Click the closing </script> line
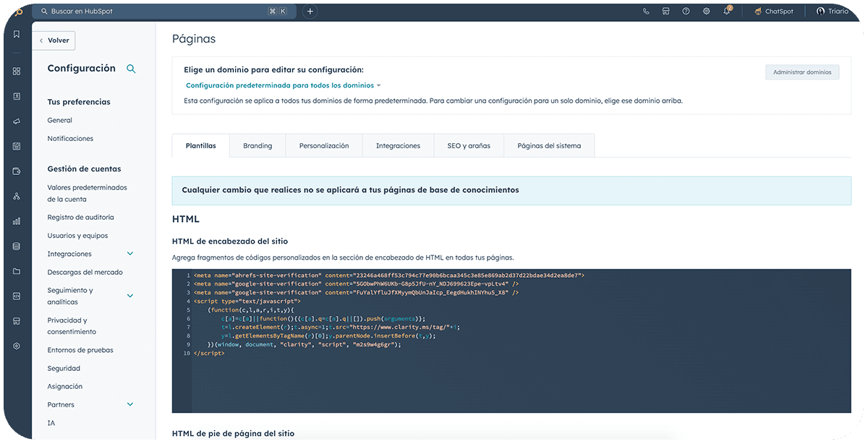Screen dimensions: 868x444 [x=209, y=354]
